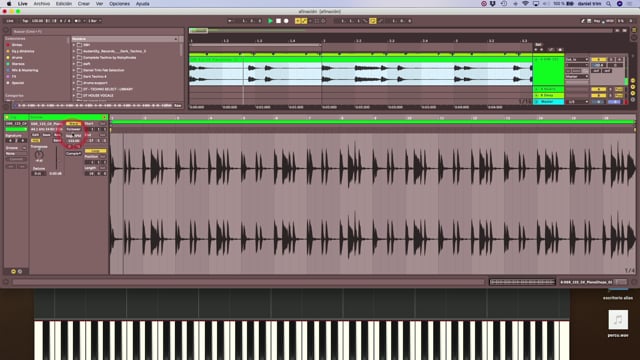Viewport: 640px width, 360px height.
Task: Click the browser search field
Action: click(96, 31)
